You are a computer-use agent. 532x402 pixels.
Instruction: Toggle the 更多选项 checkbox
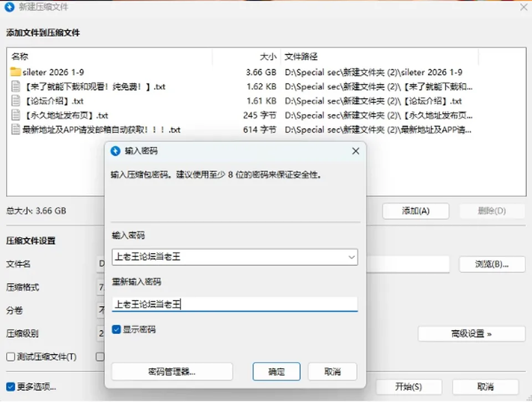[x=11, y=386]
